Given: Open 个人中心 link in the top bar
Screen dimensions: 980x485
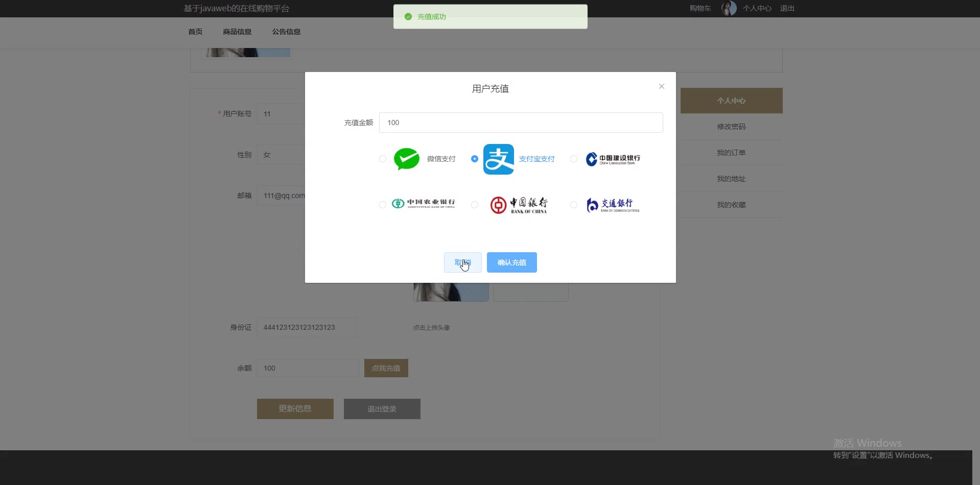Looking at the screenshot, I should 757,8.
